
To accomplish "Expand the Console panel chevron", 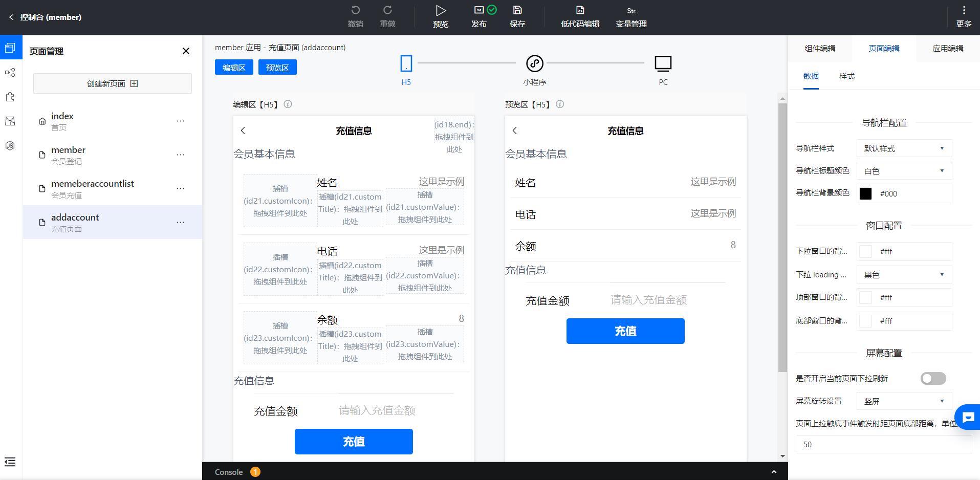I will tap(774, 472).
